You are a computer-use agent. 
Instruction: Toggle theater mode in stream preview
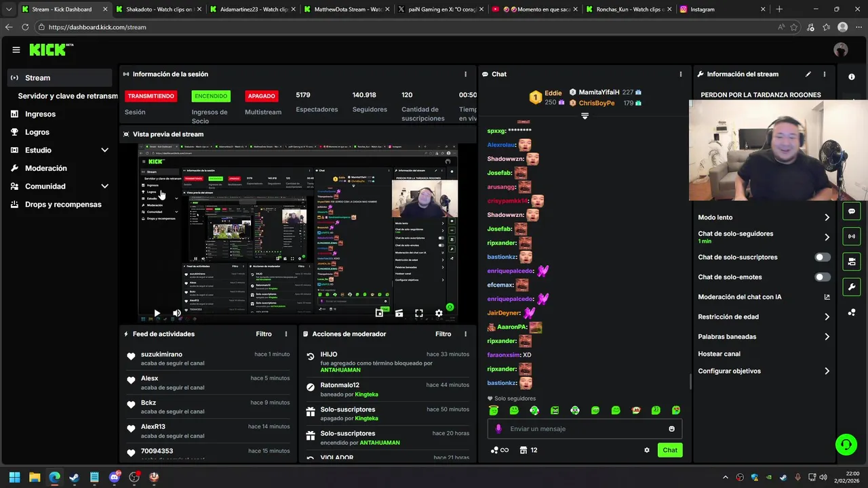pyautogui.click(x=399, y=313)
